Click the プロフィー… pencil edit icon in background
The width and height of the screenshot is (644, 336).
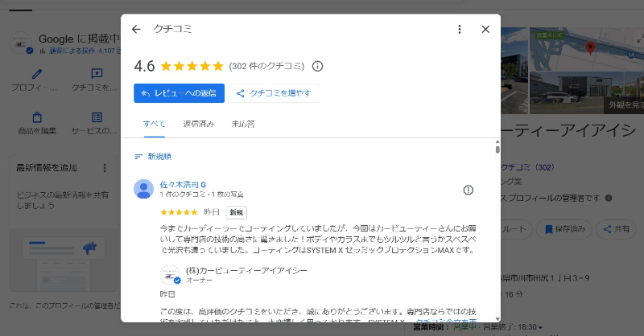click(36, 74)
